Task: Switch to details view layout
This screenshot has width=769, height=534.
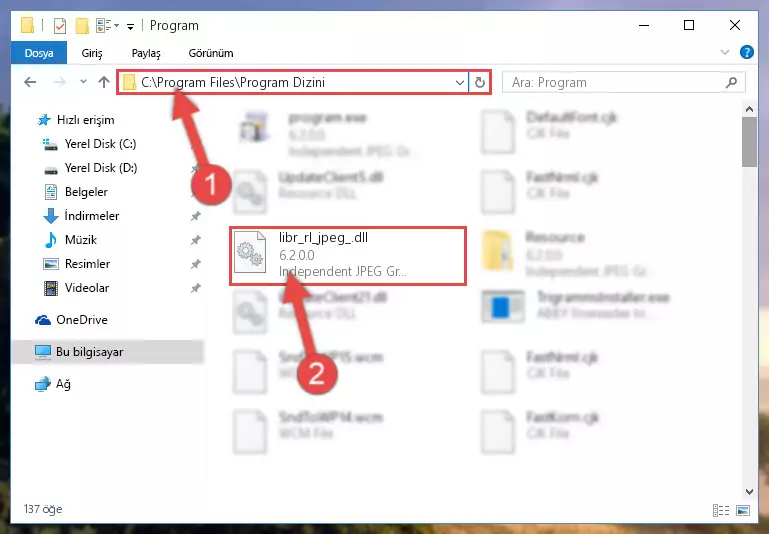Action: click(721, 510)
